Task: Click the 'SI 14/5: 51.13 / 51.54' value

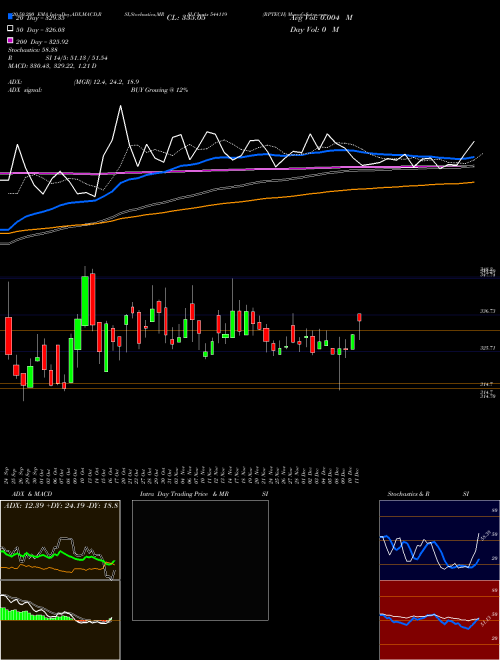Action: [77, 58]
